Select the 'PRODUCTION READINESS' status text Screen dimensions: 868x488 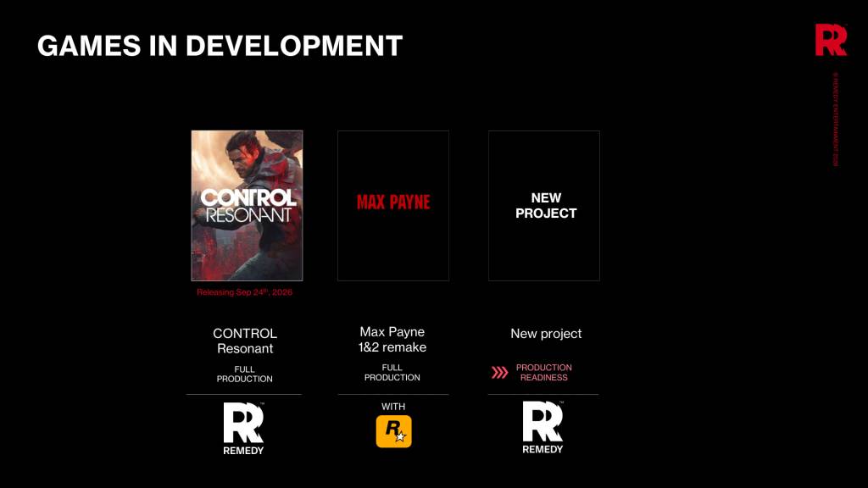click(543, 373)
